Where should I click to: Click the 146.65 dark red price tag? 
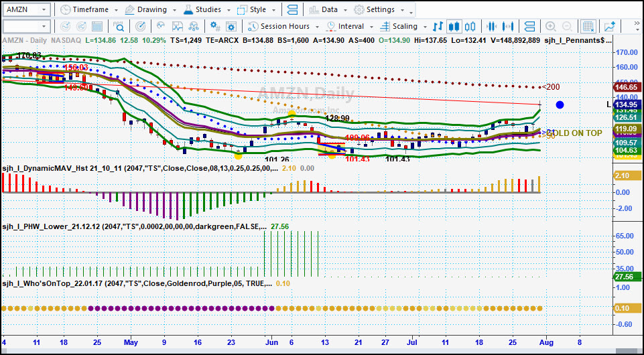click(627, 88)
